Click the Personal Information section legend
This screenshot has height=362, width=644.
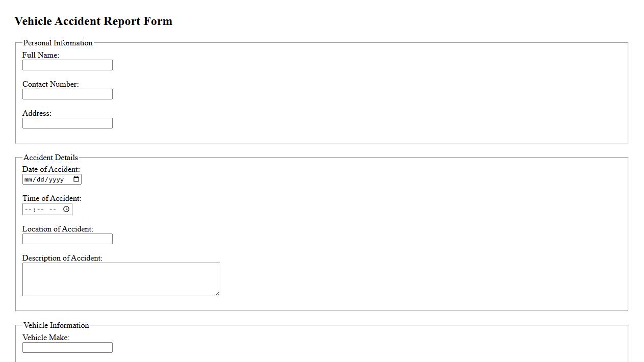(58, 43)
